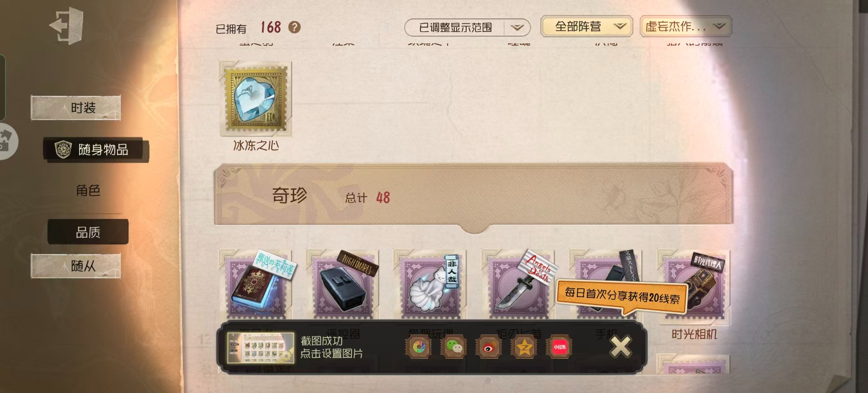Open the question mark help icon
This screenshot has width=868, height=393.
click(x=294, y=28)
